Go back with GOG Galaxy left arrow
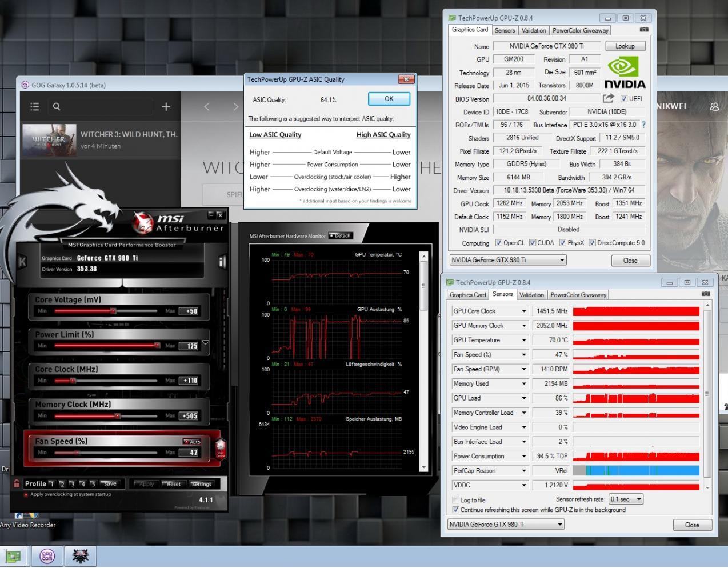 (207, 106)
